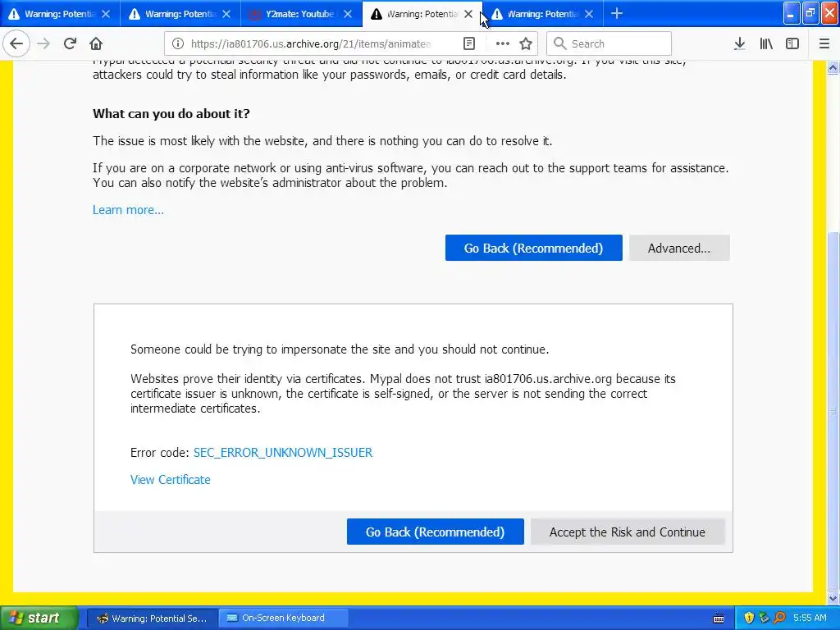Open the home page icon
Image resolution: width=840 pixels, height=630 pixels.
click(96, 43)
